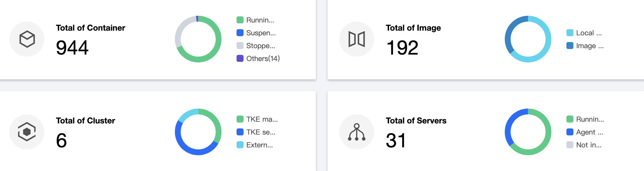
Task: Click the External cluster legend item
Action: 259,145
